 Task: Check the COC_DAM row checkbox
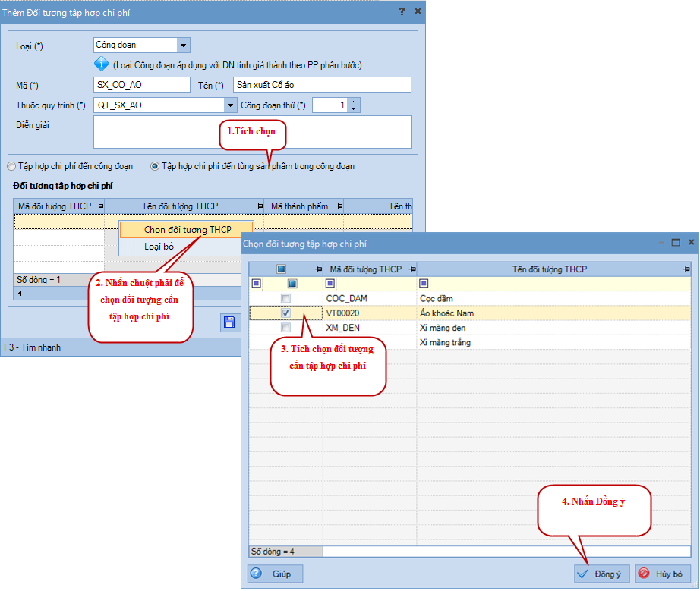pos(285,298)
